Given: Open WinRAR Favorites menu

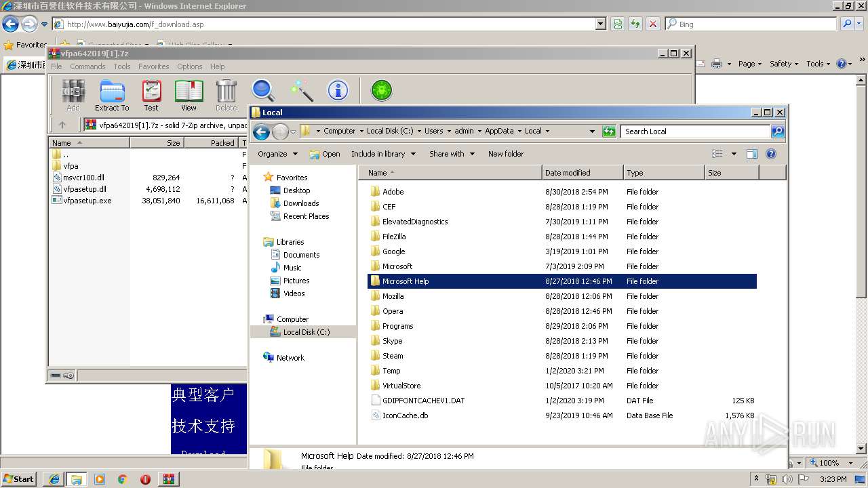Looking at the screenshot, I should coord(154,66).
